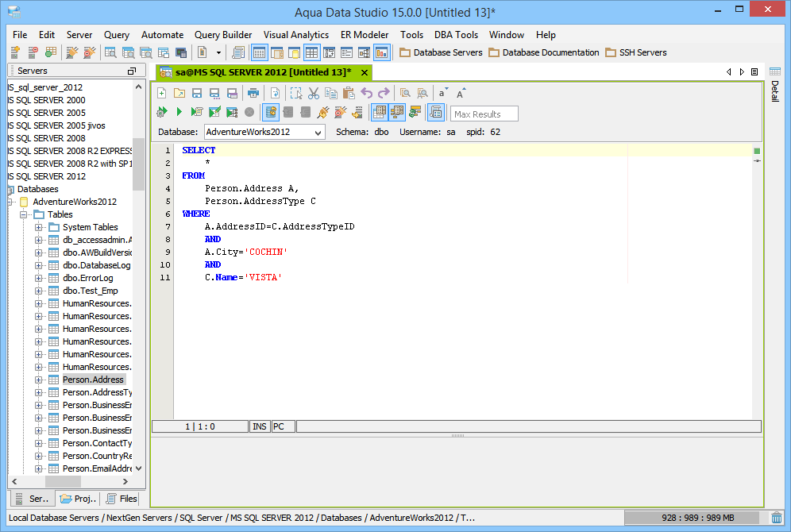Click the Max Results input field
791x532 pixels.
(x=484, y=114)
